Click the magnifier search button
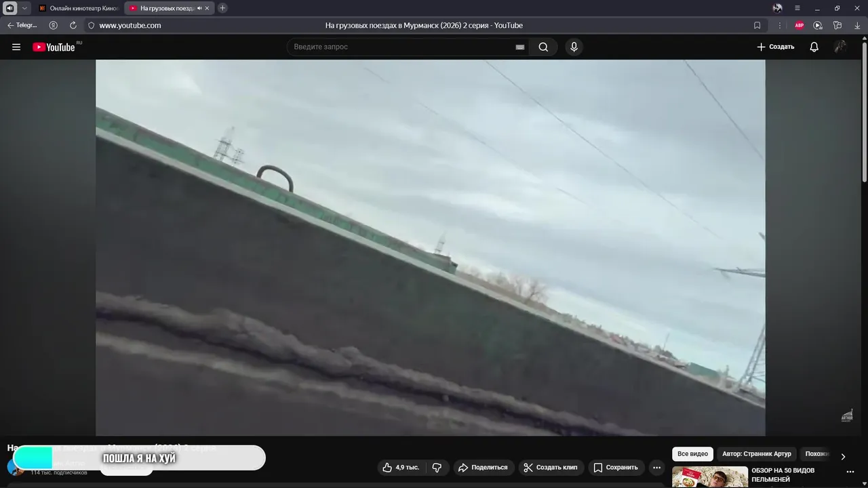 click(543, 47)
